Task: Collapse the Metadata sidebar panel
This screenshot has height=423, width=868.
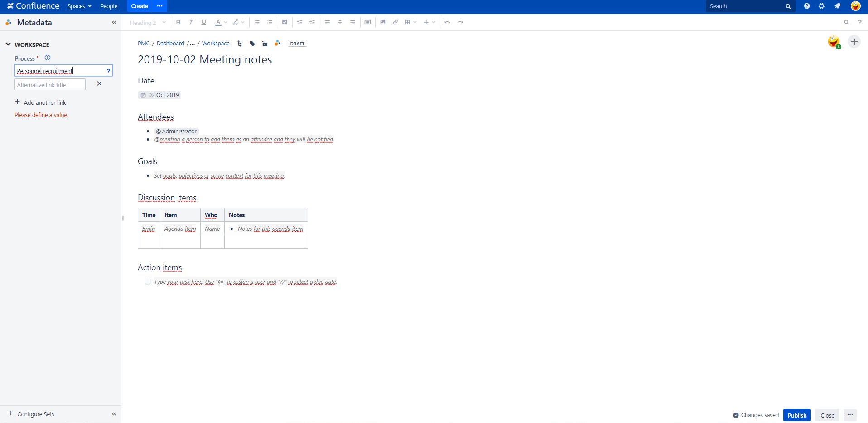Action: (x=114, y=22)
